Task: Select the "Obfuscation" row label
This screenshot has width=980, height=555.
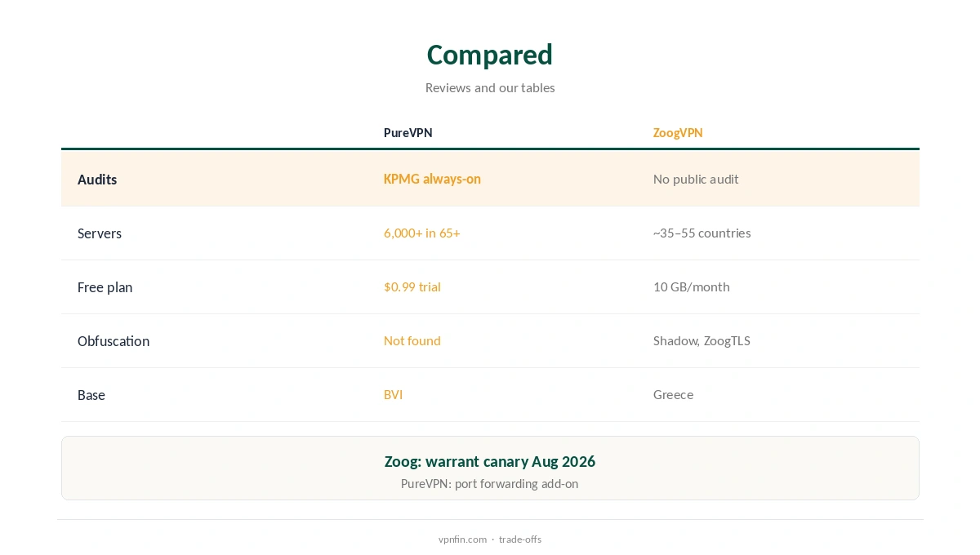Action: 114,341
